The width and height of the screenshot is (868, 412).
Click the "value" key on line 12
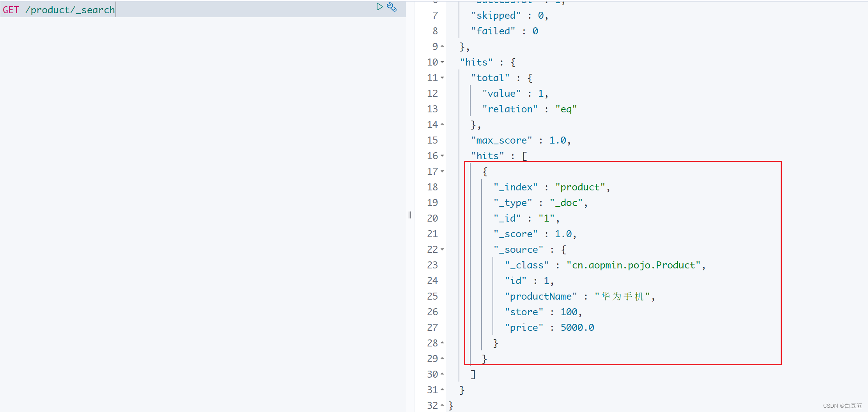pyautogui.click(x=501, y=94)
